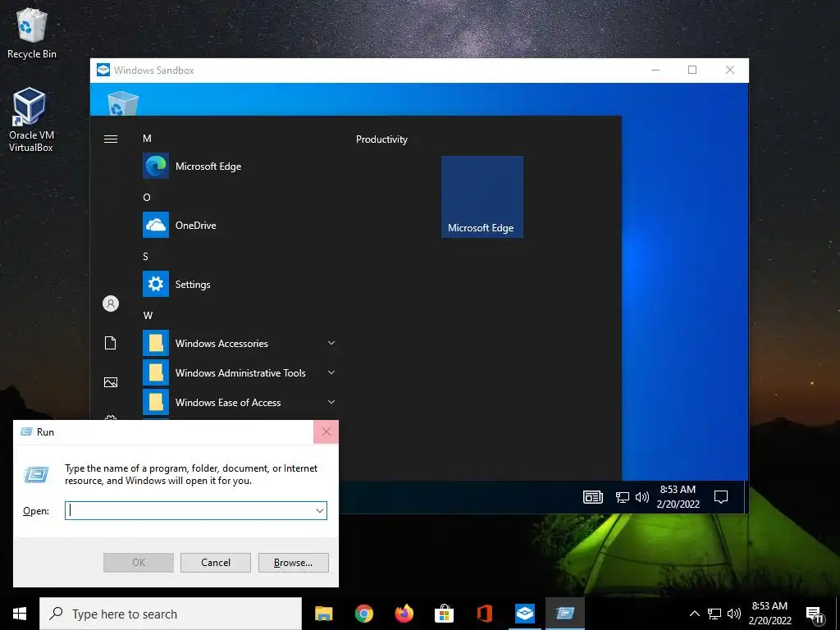The width and height of the screenshot is (840, 630).
Task: Click Cancel in the Run dialog
Action: 216,563
